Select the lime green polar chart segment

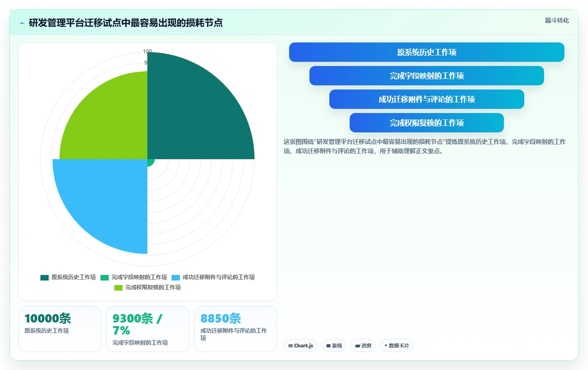(x=111, y=122)
